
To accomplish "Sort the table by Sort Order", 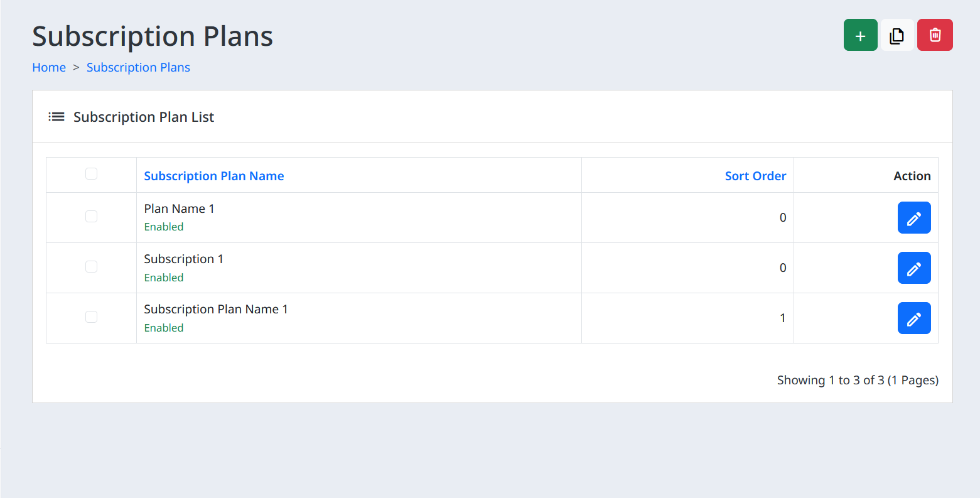I will tap(755, 176).
